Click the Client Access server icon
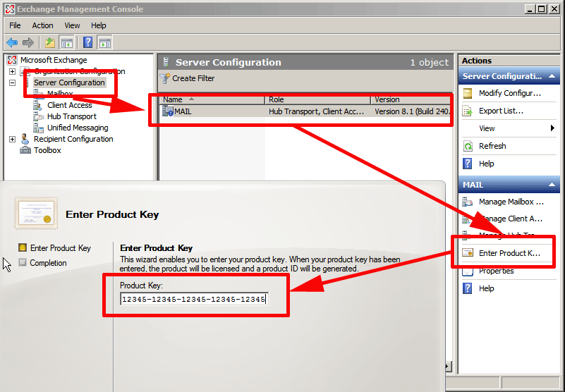The width and height of the screenshot is (565, 392). pos(38,105)
